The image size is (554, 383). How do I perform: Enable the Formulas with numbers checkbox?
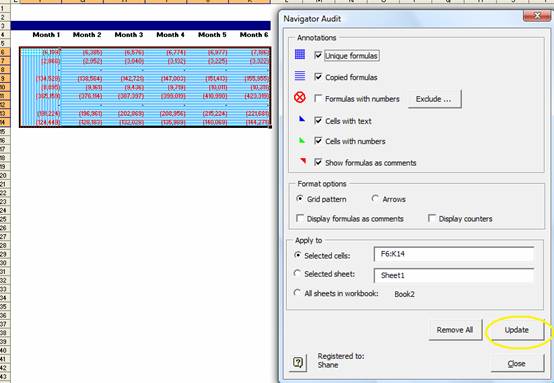[x=318, y=99]
